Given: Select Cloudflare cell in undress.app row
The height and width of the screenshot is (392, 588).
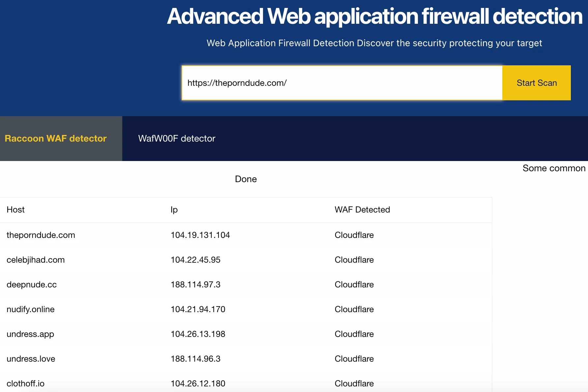Looking at the screenshot, I should click(354, 334).
